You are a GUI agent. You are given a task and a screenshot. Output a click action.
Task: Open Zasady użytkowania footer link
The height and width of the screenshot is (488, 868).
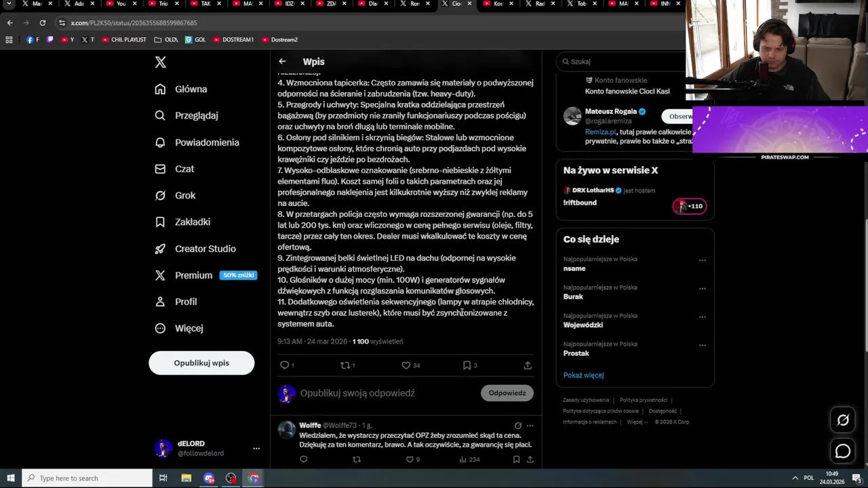(586, 400)
